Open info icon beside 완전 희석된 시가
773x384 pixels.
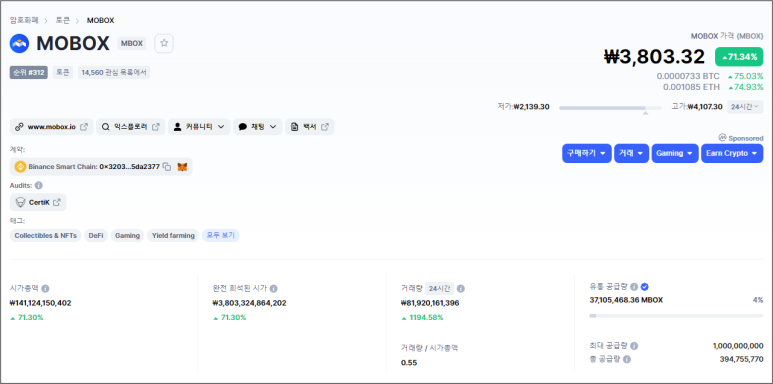[274, 288]
